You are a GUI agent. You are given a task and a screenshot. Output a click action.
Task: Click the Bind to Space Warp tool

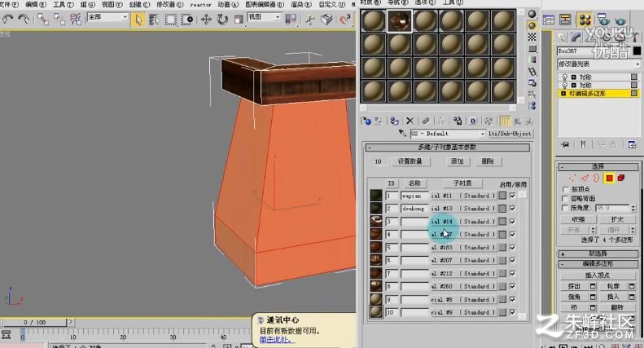click(75, 19)
